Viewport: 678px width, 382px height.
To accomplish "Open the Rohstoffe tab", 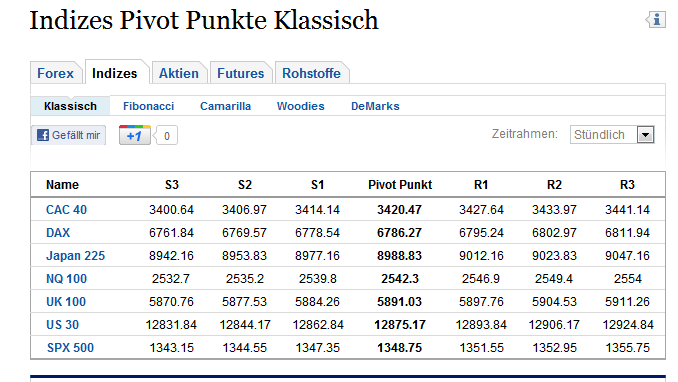I will tap(311, 73).
